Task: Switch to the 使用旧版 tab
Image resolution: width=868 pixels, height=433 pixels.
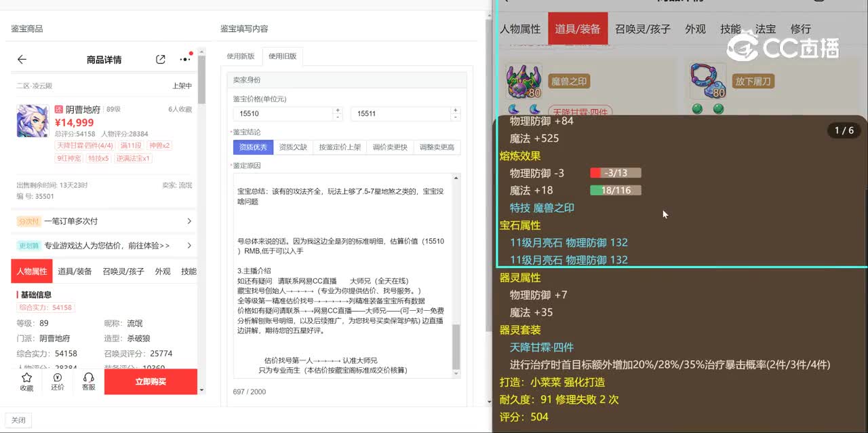Action: 283,56
